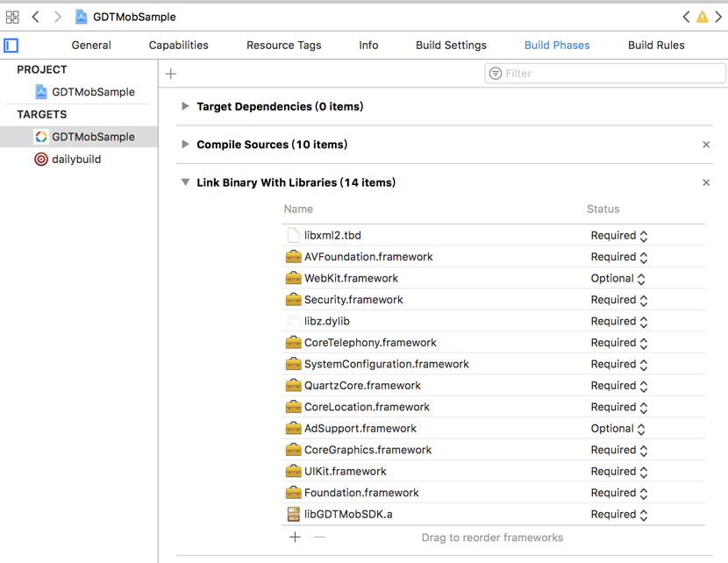Viewport: 728px width, 563px height.
Task: Select libGDTMobSDK.a in the library list
Action: coord(347,515)
